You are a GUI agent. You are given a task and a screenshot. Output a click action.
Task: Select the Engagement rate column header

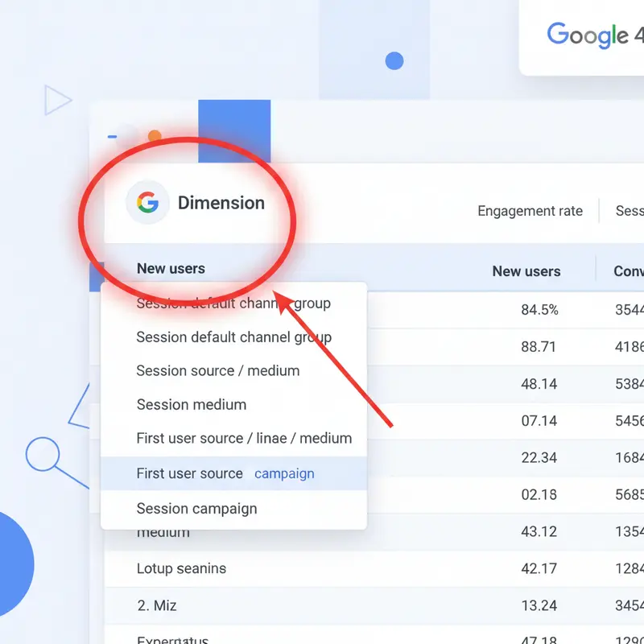(530, 211)
